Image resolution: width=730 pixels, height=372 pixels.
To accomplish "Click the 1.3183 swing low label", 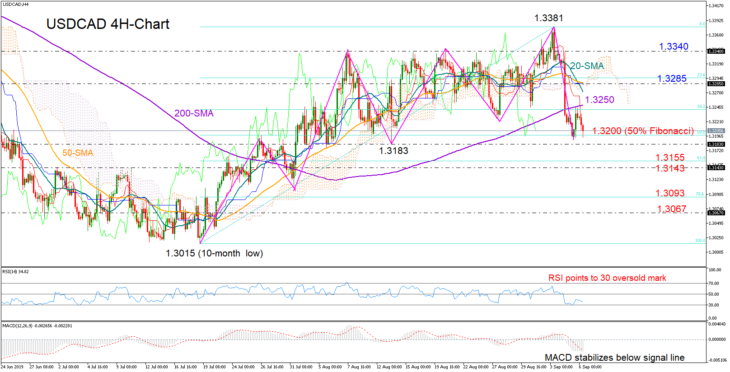I will pos(393,150).
